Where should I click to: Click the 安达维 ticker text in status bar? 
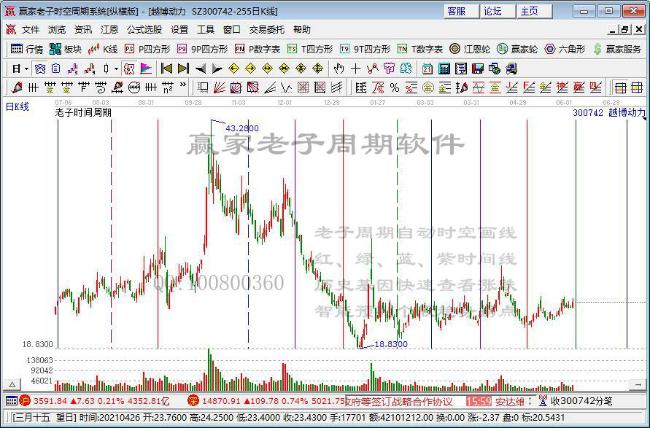point(510,401)
